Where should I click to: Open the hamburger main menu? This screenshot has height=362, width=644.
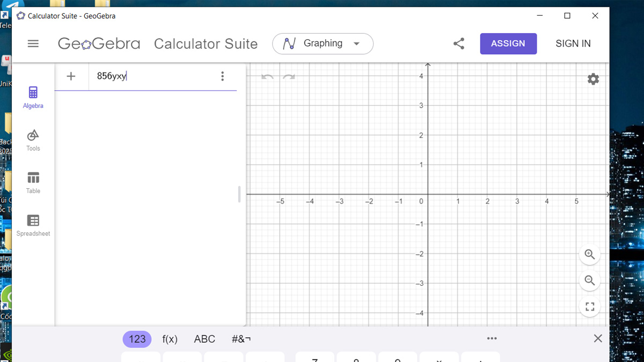[x=33, y=44]
